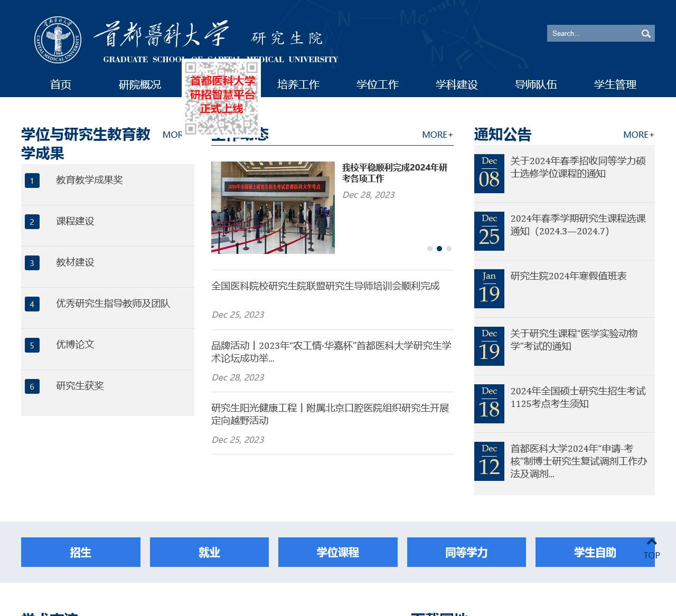676x616 pixels.
Task: Open the exam hall news photo
Action: pyautogui.click(x=273, y=207)
